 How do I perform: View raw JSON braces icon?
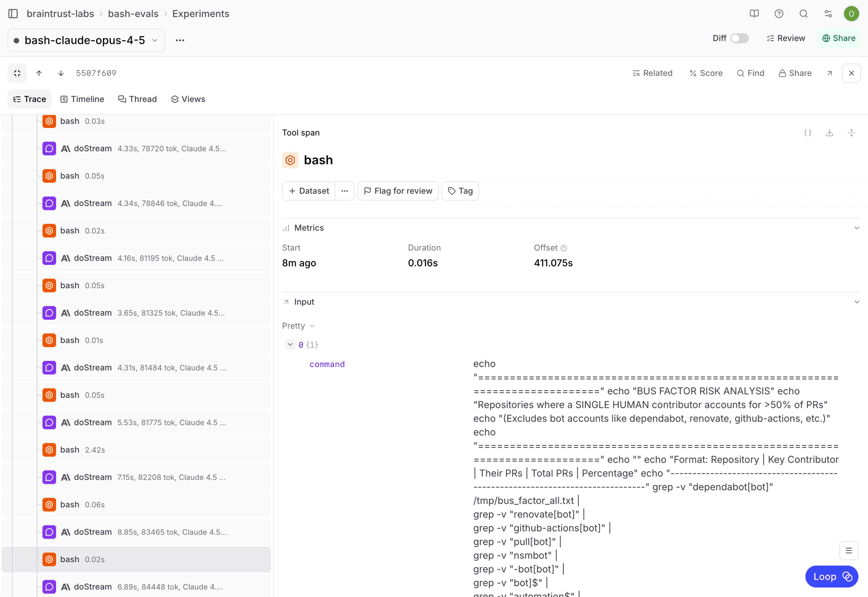(808, 133)
